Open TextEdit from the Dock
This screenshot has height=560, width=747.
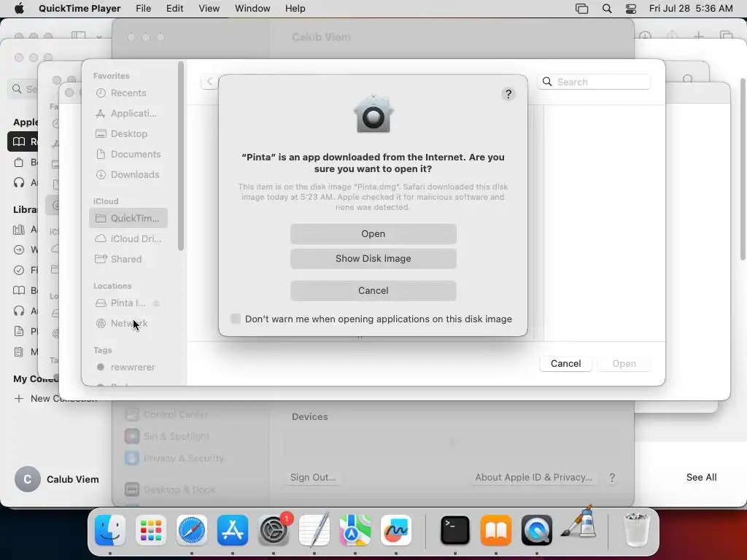click(x=314, y=530)
